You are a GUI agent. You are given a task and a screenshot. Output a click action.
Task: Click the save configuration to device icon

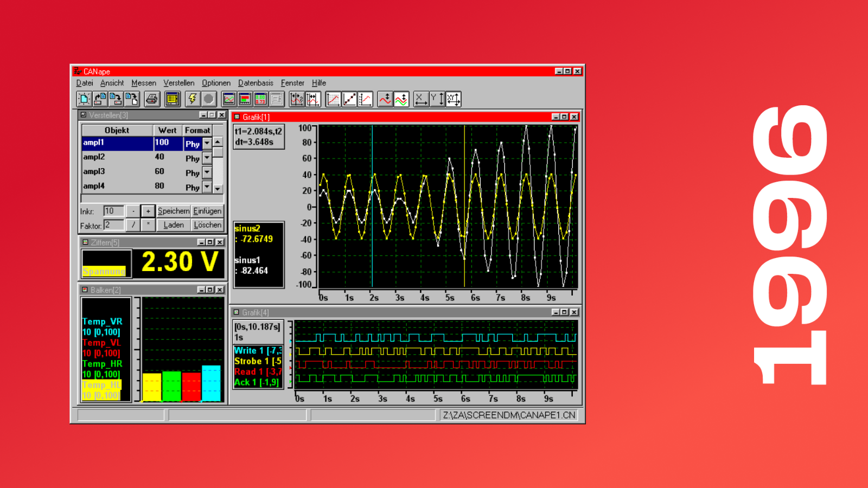coord(116,99)
